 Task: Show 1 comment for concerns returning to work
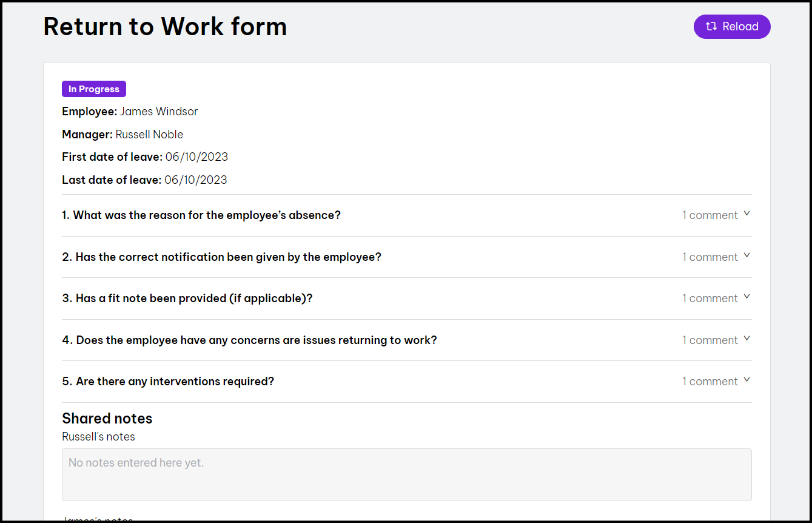(710, 340)
